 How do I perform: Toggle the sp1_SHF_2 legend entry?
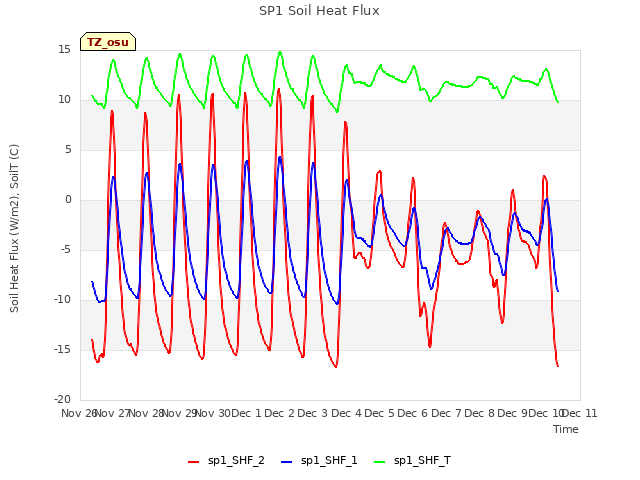(x=226, y=461)
